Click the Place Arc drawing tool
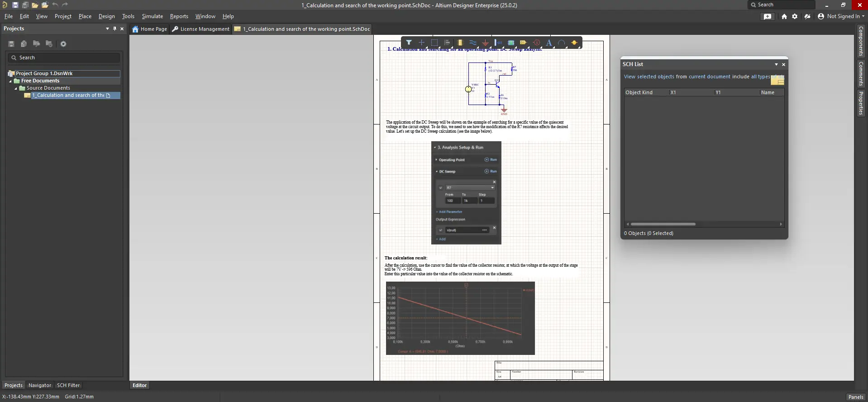 [x=562, y=43]
